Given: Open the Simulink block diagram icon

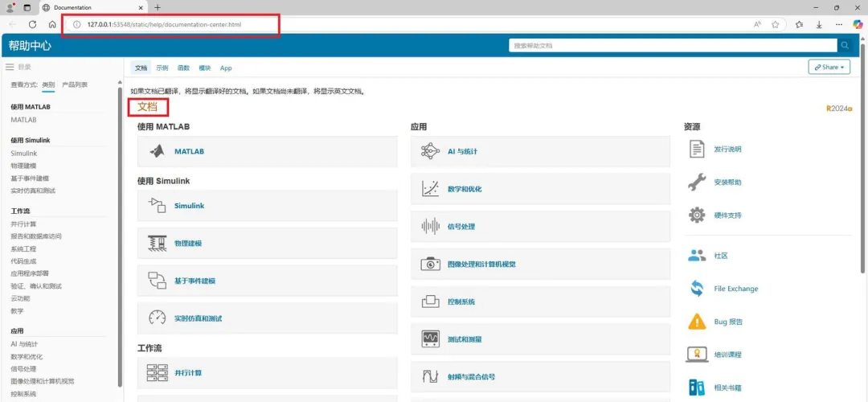Looking at the screenshot, I should point(158,206).
